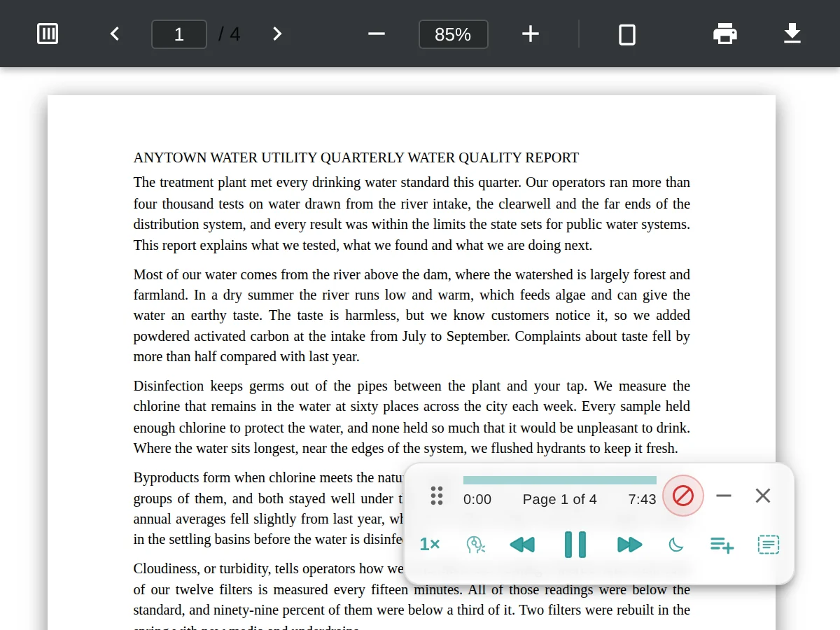Zoom in with the plus button
840x630 pixels.
click(x=531, y=34)
